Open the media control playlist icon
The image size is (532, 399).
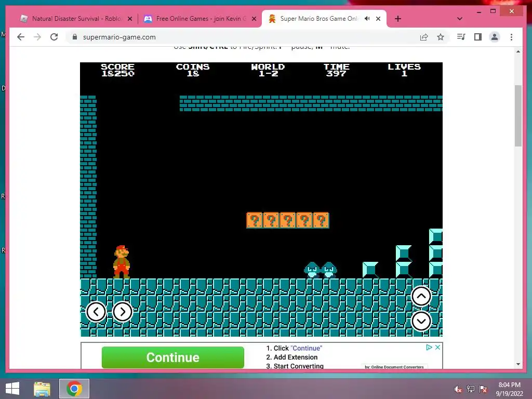coord(461,37)
